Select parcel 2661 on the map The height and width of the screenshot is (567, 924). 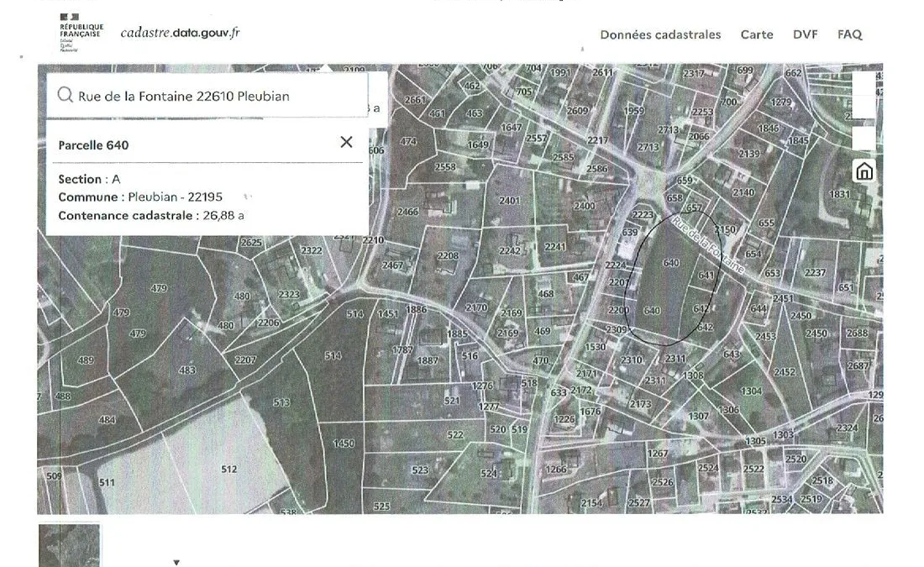coord(415,100)
